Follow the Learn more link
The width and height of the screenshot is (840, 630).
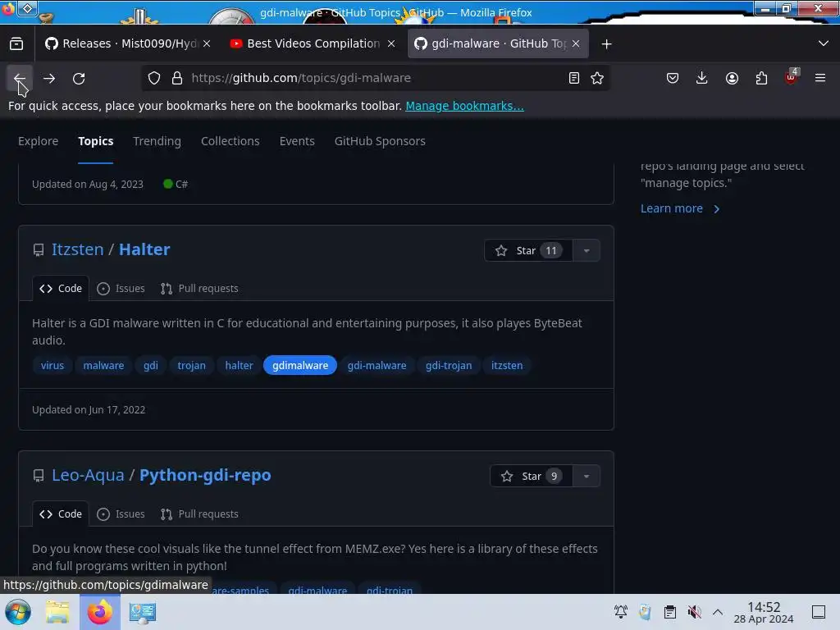pos(680,208)
